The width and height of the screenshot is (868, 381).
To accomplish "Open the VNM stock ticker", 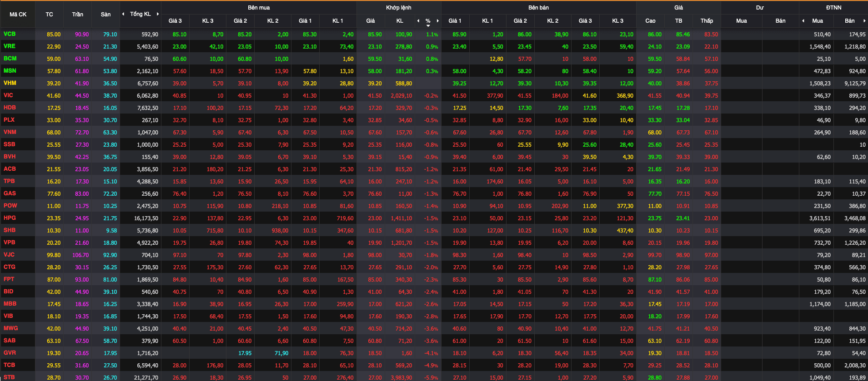I will pyautogui.click(x=10, y=132).
